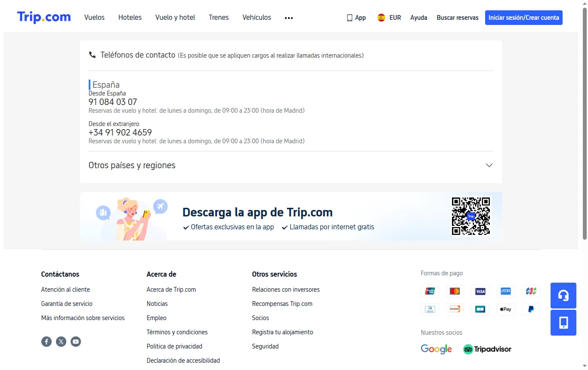Viewport: 588px width, 370px height.
Task: Click the telephone icon beside Teléfonos de contacto
Action: [92, 55]
